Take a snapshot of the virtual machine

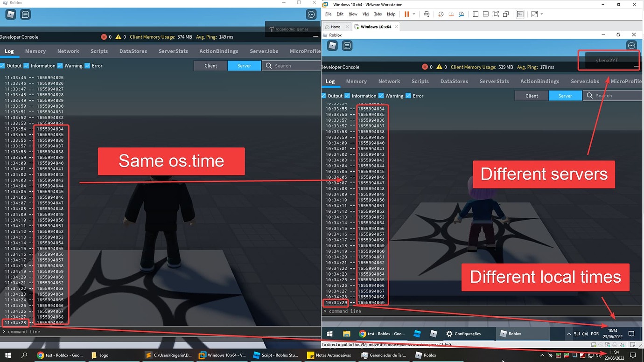(x=441, y=14)
